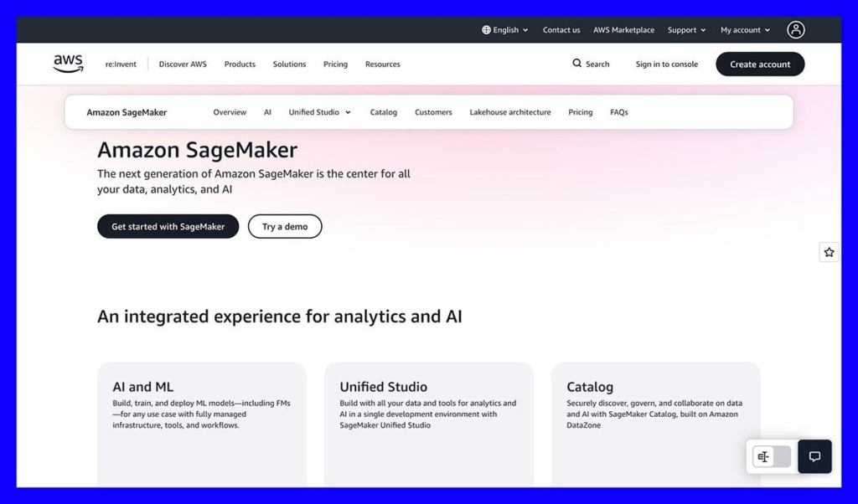Image resolution: width=858 pixels, height=504 pixels.
Task: Click Try a demo button
Action: 285,226
